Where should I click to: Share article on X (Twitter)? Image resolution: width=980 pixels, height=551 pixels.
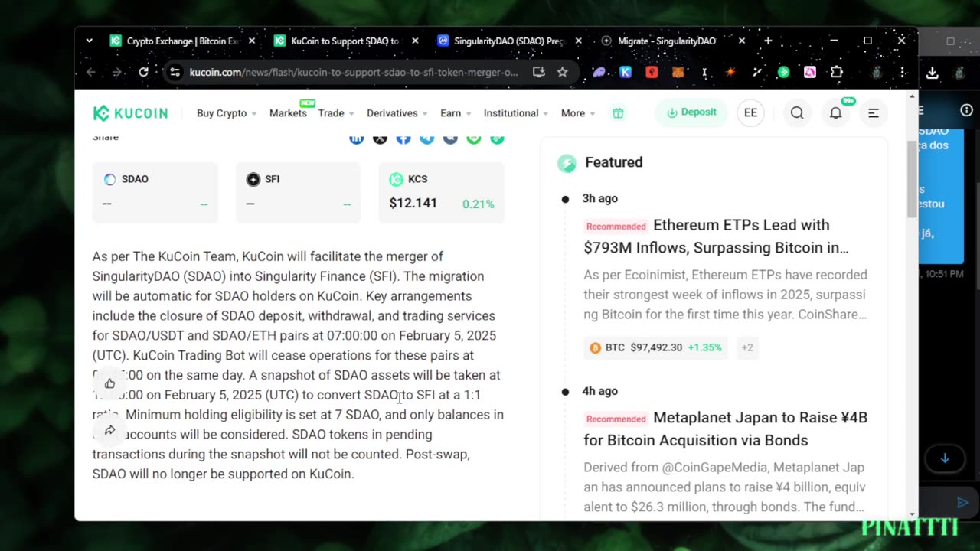(x=380, y=139)
